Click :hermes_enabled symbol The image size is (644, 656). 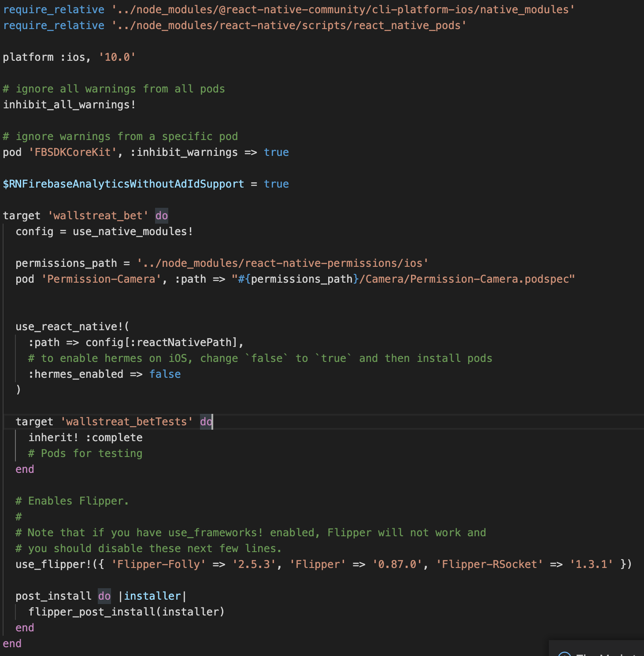click(x=76, y=374)
